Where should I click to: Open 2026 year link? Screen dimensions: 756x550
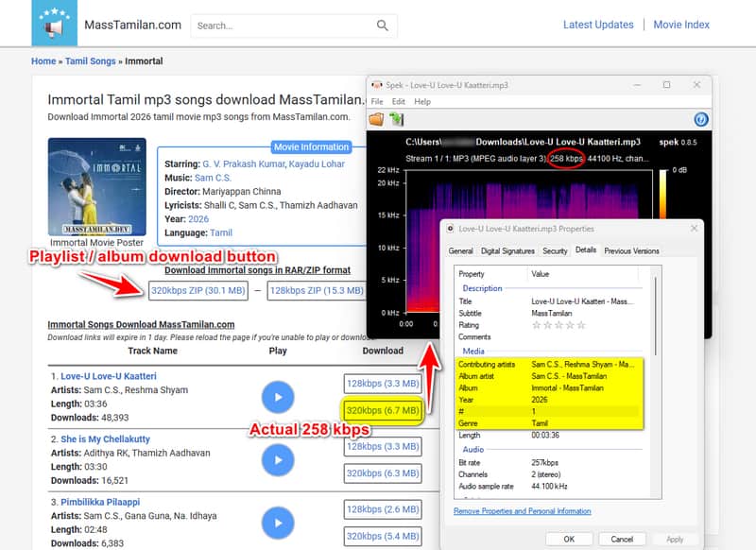pos(198,219)
